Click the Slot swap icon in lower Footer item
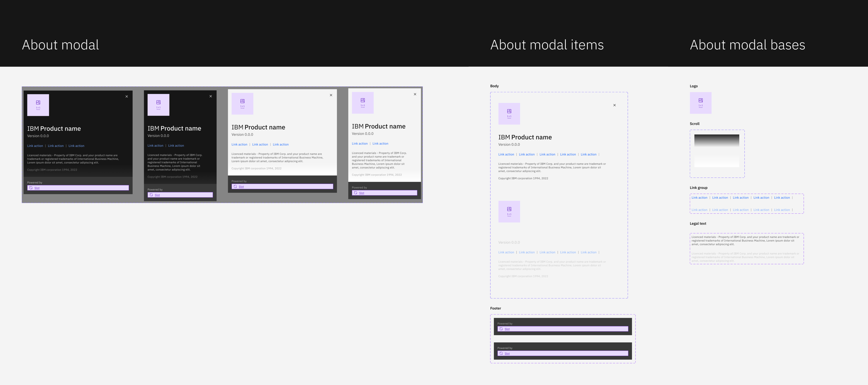Image resolution: width=868 pixels, height=385 pixels. [501, 353]
